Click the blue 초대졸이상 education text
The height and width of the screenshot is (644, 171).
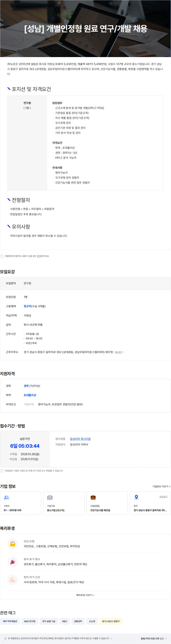[30, 395]
